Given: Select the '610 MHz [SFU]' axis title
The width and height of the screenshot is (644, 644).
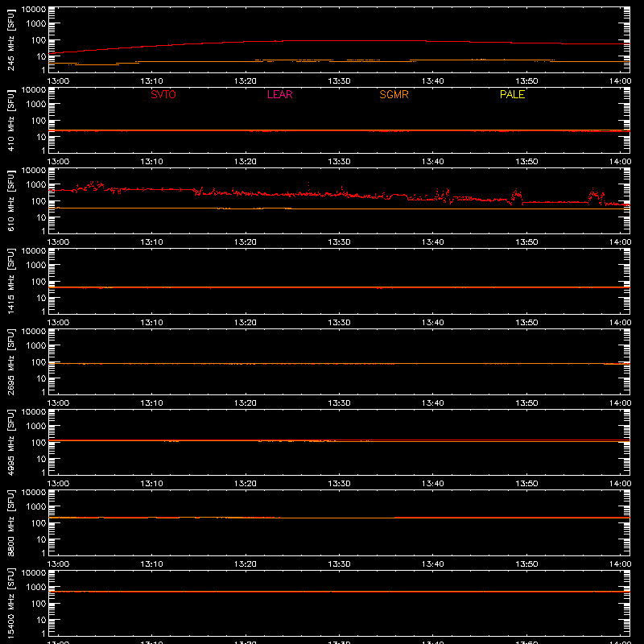Looking at the screenshot, I should point(11,201).
